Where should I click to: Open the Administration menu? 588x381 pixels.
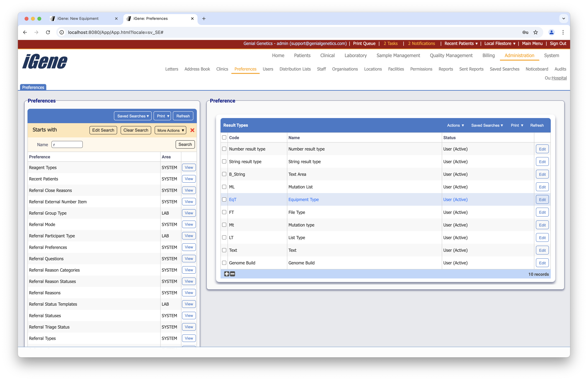click(x=519, y=55)
